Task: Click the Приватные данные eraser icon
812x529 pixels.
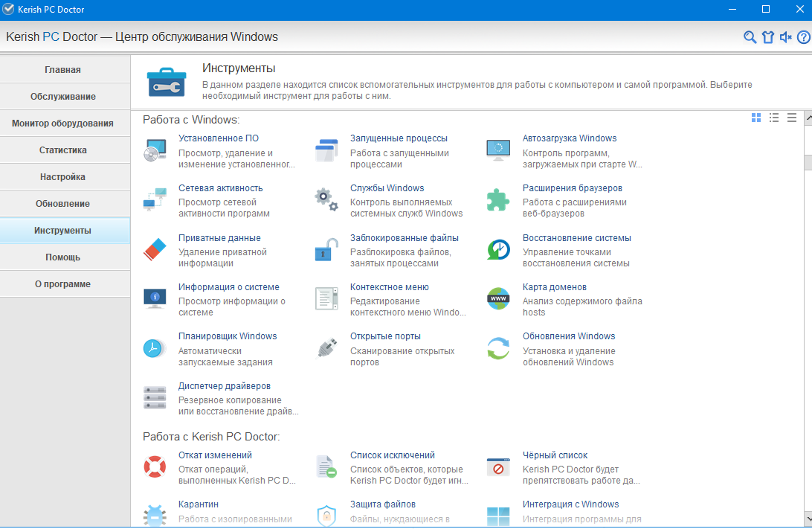Action: tap(155, 250)
